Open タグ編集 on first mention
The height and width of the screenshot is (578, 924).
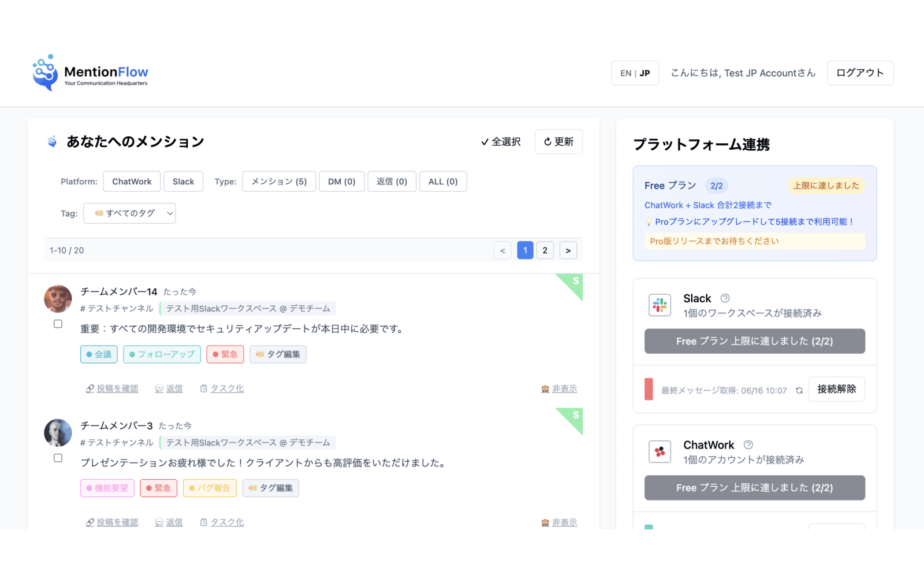click(278, 354)
